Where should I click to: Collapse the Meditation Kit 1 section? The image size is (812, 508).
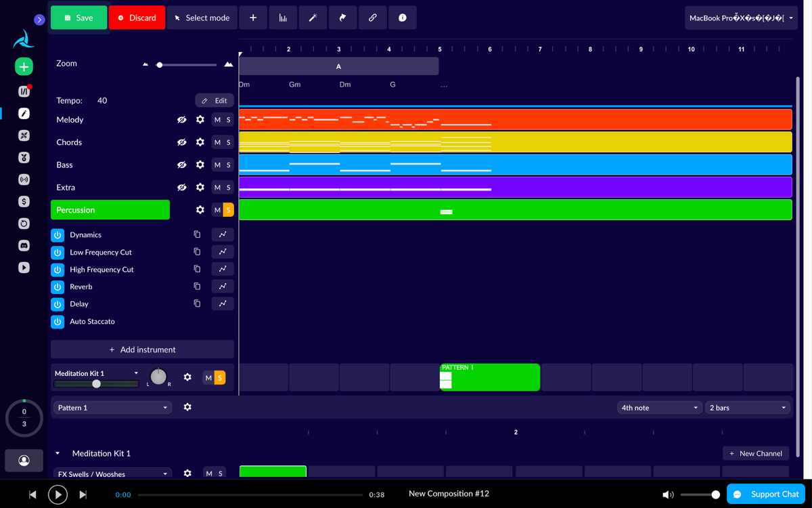click(58, 454)
